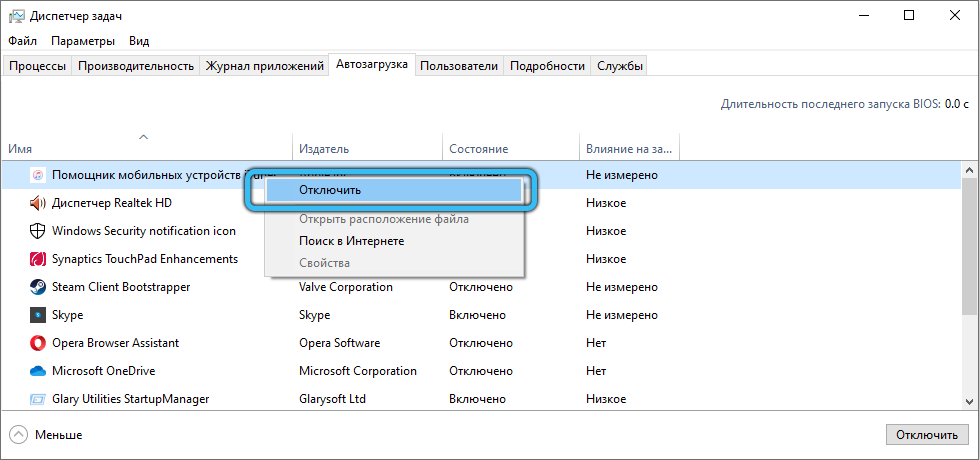This screenshot has height=460, width=980.
Task: Click the vertical scrollbar down arrow
Action: (x=970, y=401)
